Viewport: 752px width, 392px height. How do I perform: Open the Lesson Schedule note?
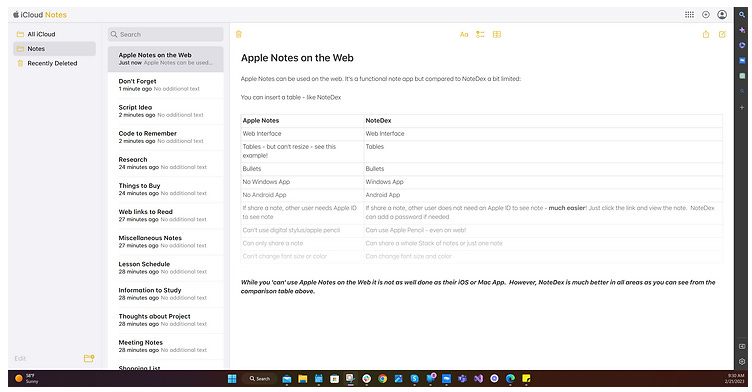pos(165,268)
